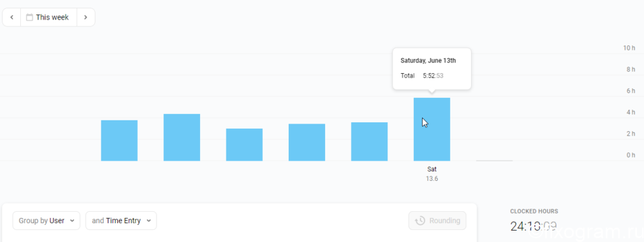Screen dimensions: 644x242
Task: Toggle the Rounding button
Action: [x=438, y=221]
